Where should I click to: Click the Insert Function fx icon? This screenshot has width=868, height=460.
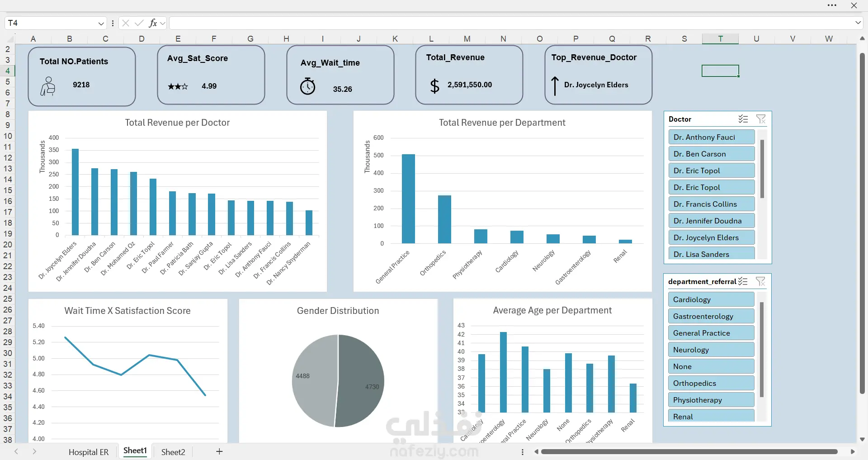(x=153, y=23)
